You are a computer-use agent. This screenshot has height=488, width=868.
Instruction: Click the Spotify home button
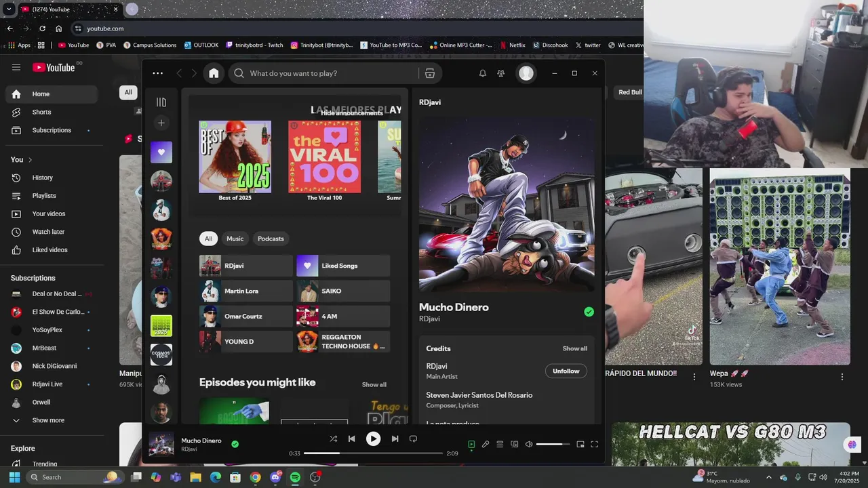214,73
